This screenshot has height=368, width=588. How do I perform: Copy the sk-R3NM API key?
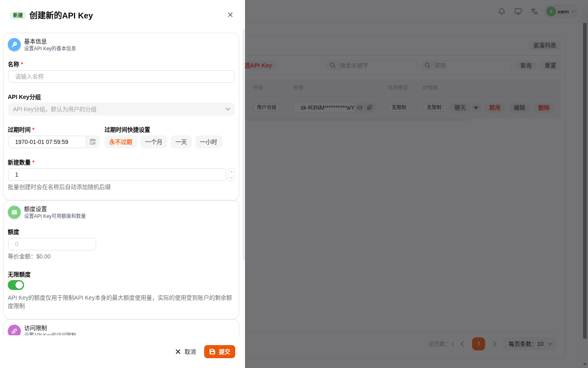pyautogui.click(x=370, y=108)
